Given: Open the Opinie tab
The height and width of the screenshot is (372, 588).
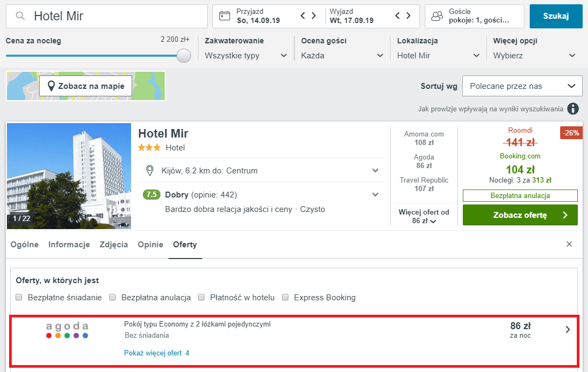Looking at the screenshot, I should click(150, 245).
